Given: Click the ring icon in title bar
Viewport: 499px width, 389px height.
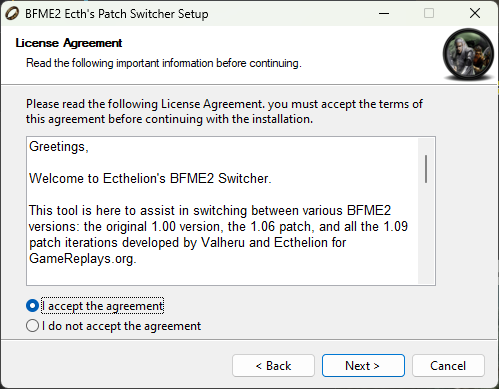Looking at the screenshot, I should point(12,14).
